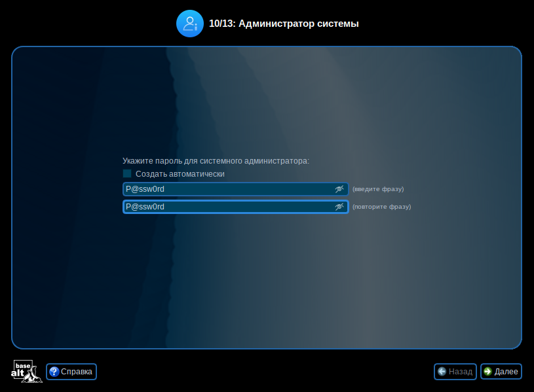Click the blue question mark help icon
Image resolution: width=534 pixels, height=392 pixels.
[x=54, y=372]
